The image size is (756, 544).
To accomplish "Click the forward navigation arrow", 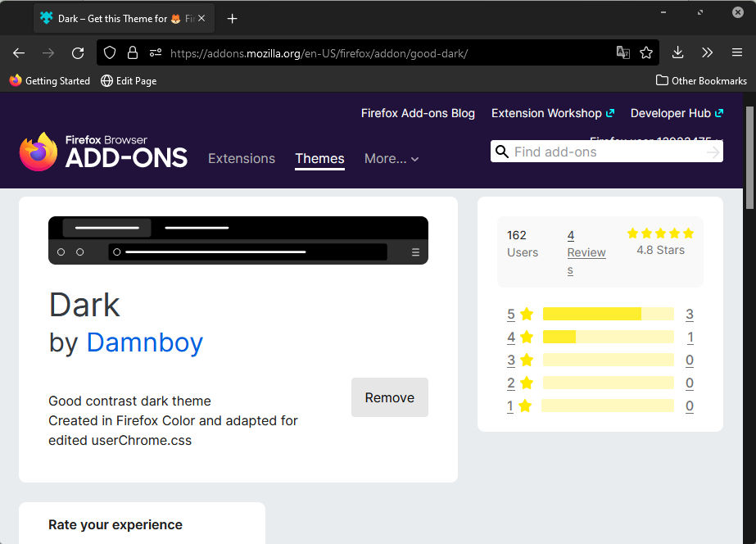I will [x=48, y=53].
